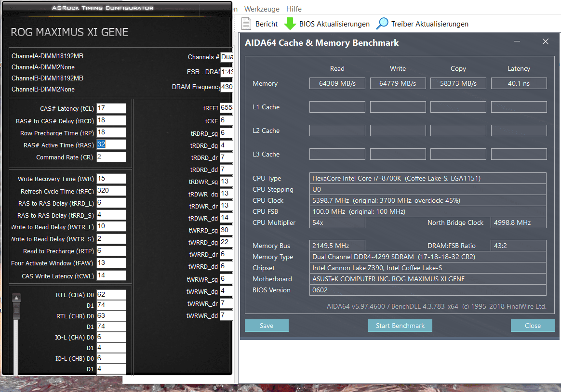Click the IO-L (CHB) D0 field
561x392 pixels.
click(111, 358)
